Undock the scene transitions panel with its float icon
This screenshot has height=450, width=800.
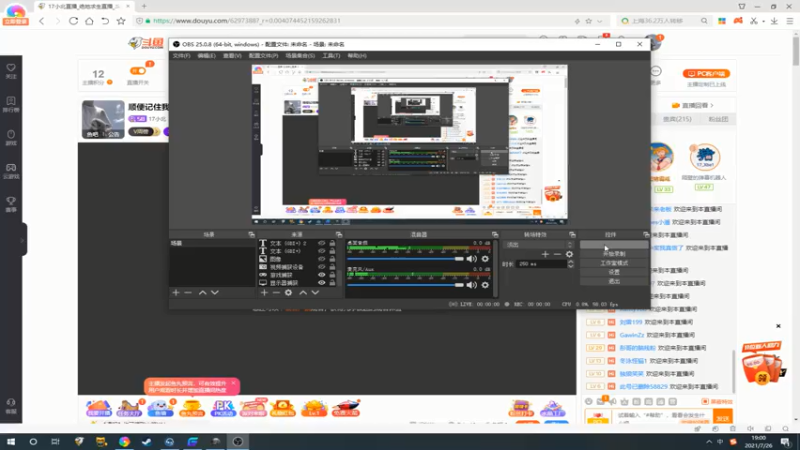(572, 235)
